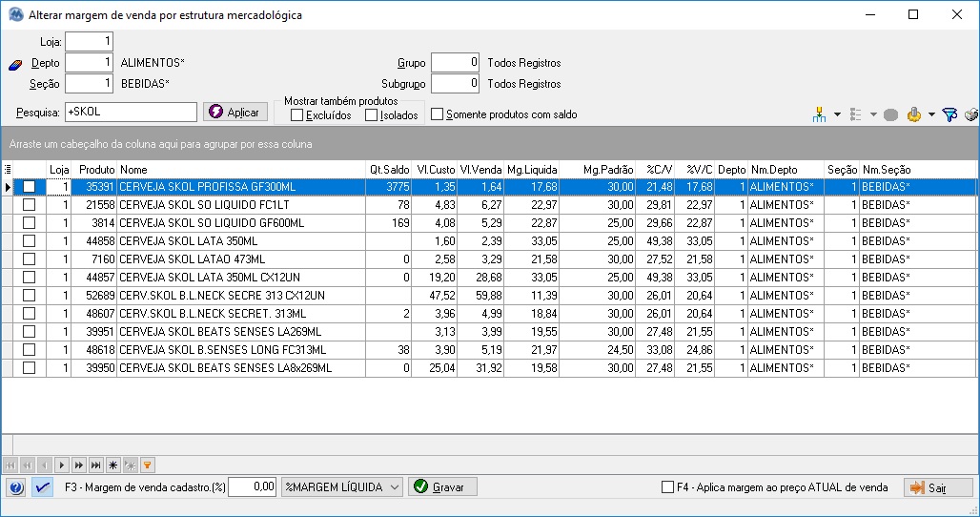Select row CERVEJA SKOL B.SENSES LONG FC313ML
Screen dimensions: 980x517
click(x=489, y=349)
